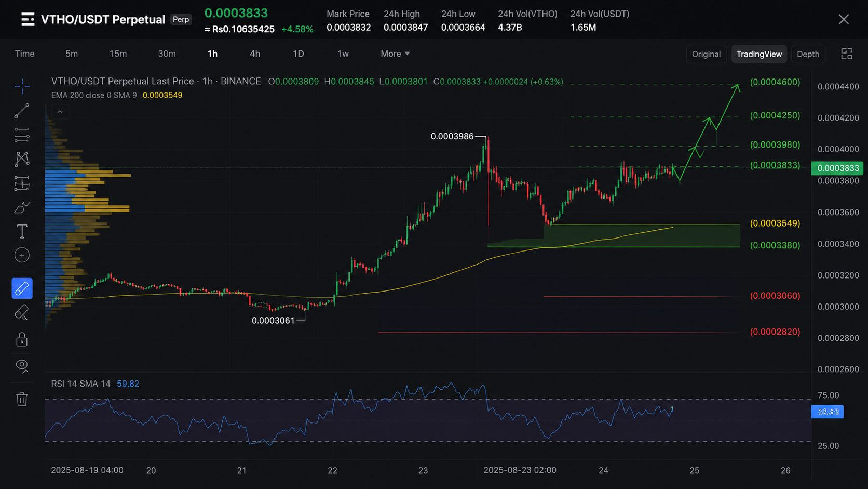Select the XABCD pattern tool
The image size is (868, 489).
pyautogui.click(x=22, y=159)
